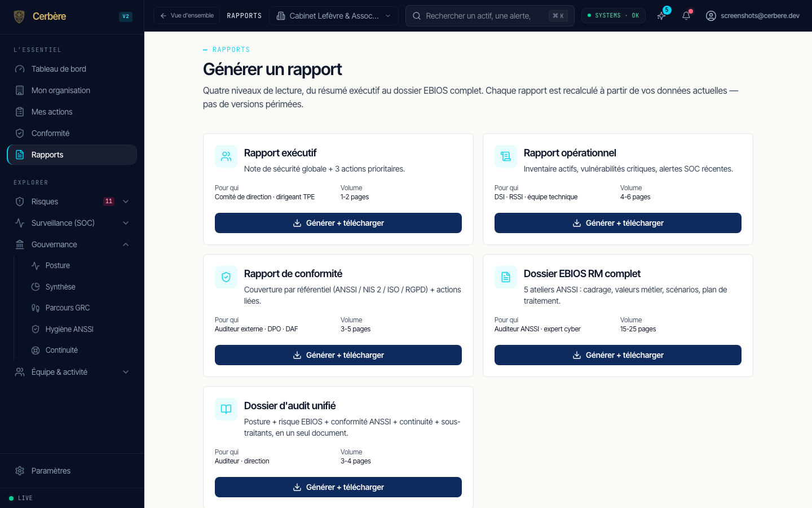
Task: Click the SYSTEMS OK status pill
Action: click(614, 16)
